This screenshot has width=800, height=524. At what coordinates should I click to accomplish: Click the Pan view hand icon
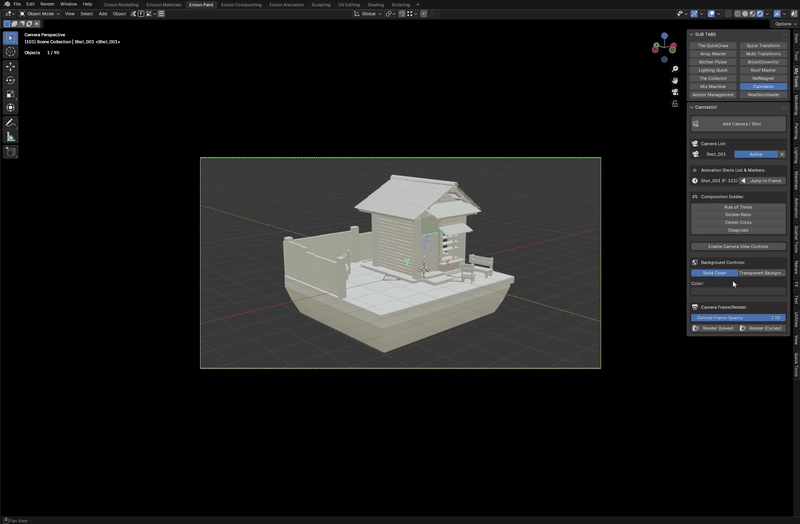675,81
